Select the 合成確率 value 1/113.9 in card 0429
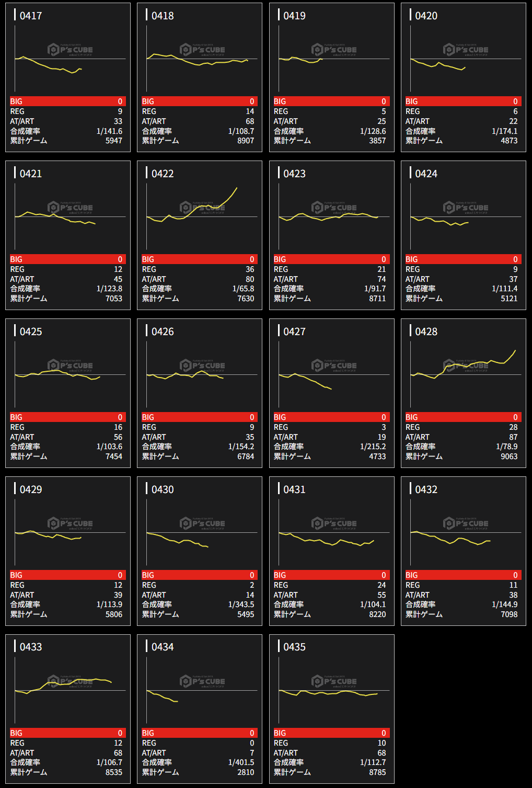The height and width of the screenshot is (788, 532). 109,604
